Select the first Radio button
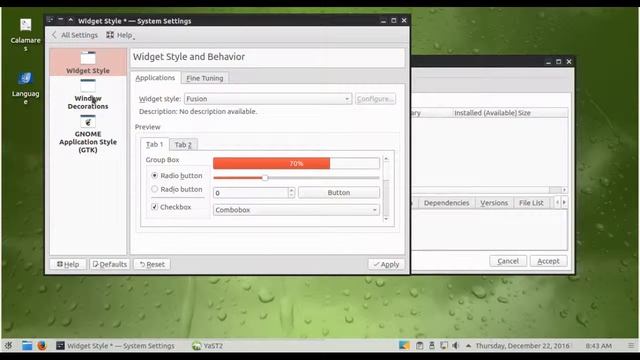This screenshot has width=640, height=360. [x=177, y=176]
